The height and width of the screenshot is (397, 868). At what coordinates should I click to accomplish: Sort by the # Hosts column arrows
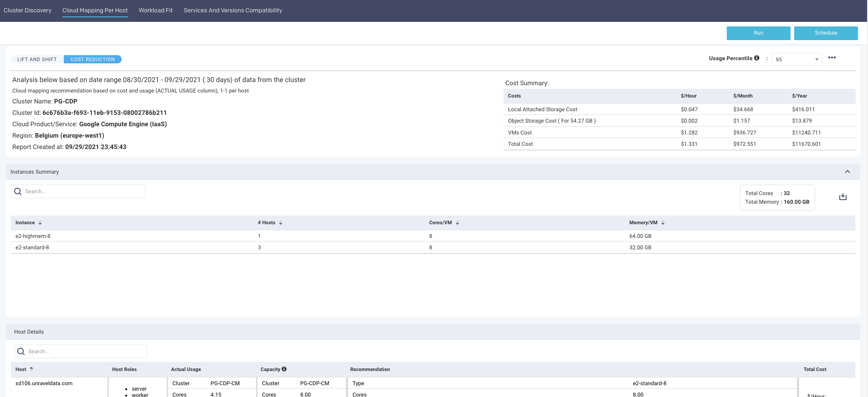click(x=281, y=223)
